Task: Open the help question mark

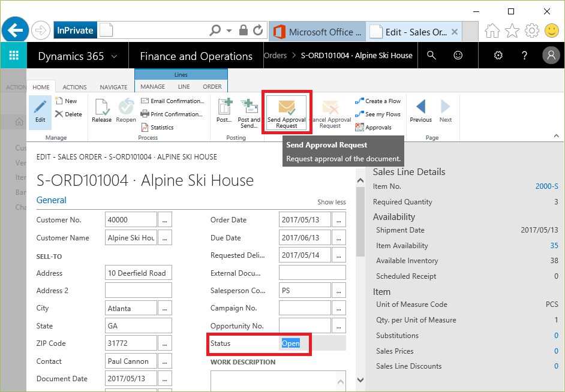Action: click(x=524, y=55)
